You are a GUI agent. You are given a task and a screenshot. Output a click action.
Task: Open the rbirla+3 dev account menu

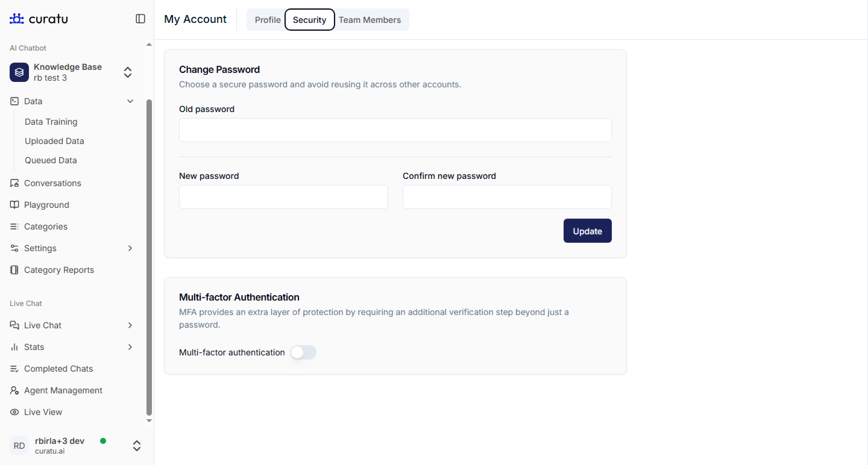[x=137, y=445]
